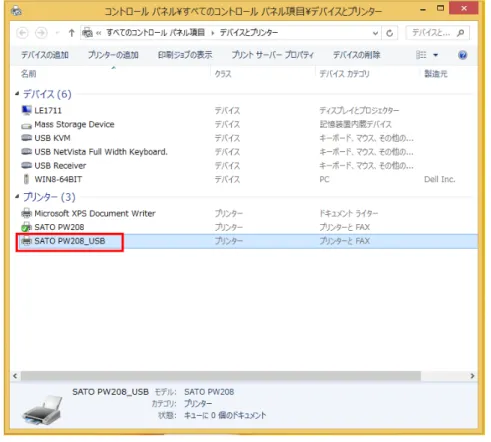Open help with the blue question icon

point(462,55)
